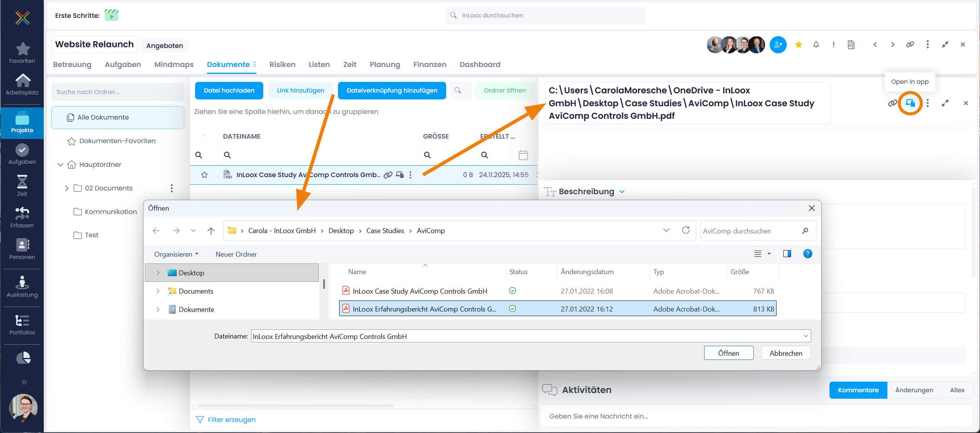980x433 pixels.
Task: Switch to the Dashboard tab
Action: coord(480,64)
